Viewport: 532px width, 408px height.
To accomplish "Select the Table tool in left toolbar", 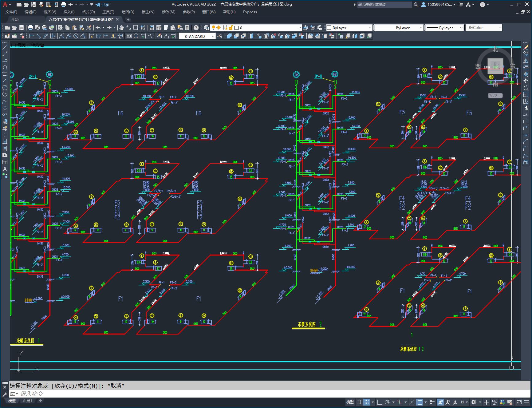I will point(5,162).
